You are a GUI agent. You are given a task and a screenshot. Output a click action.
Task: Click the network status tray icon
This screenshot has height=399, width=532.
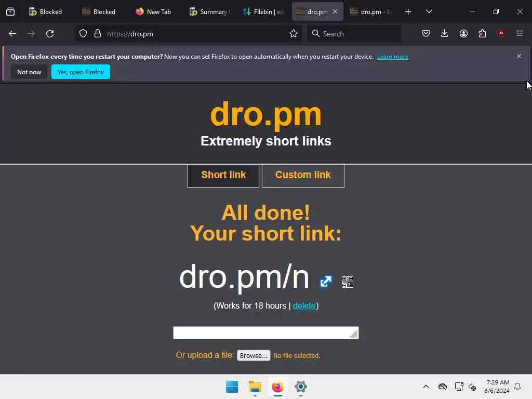click(x=459, y=387)
